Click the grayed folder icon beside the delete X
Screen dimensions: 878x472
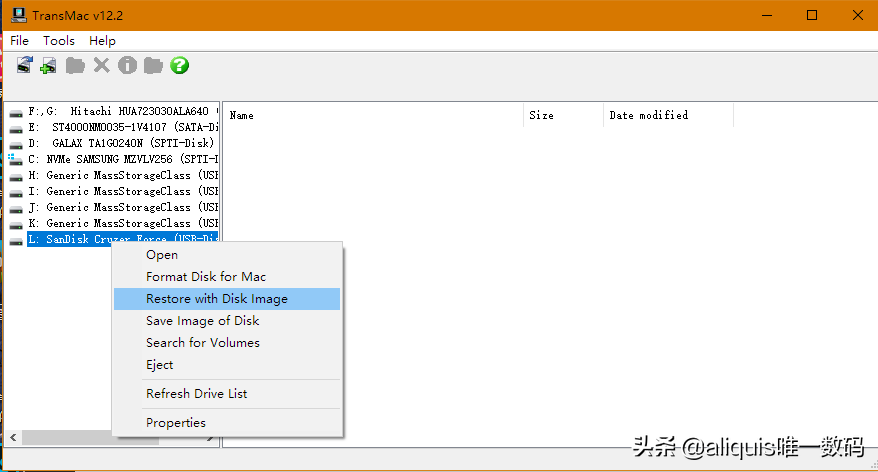[75, 66]
